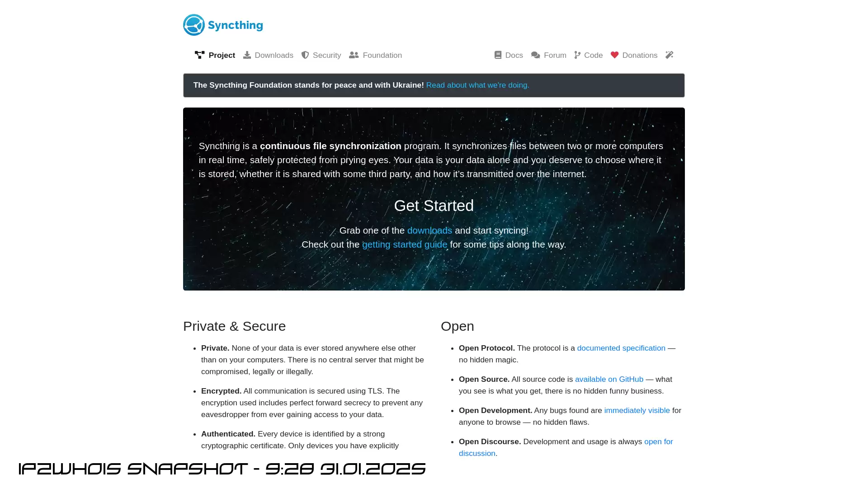Expand the Downloads dropdown

click(x=268, y=55)
